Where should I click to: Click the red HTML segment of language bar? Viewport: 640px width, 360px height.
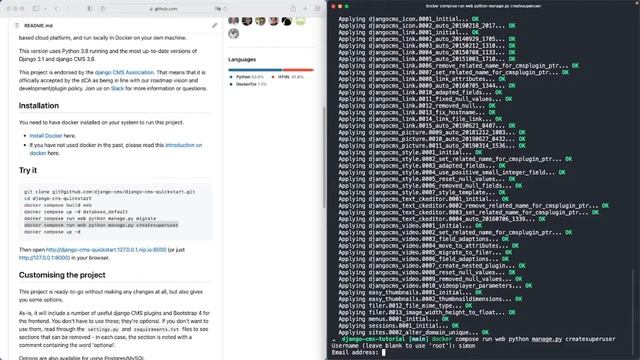298,70
